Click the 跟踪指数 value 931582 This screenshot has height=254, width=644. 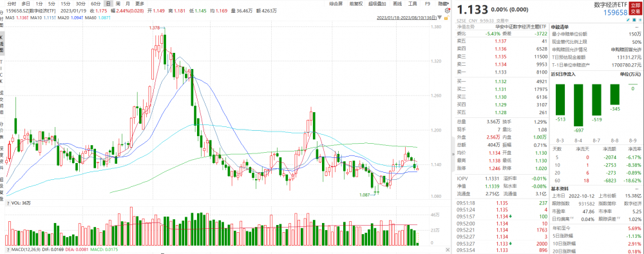point(587,203)
